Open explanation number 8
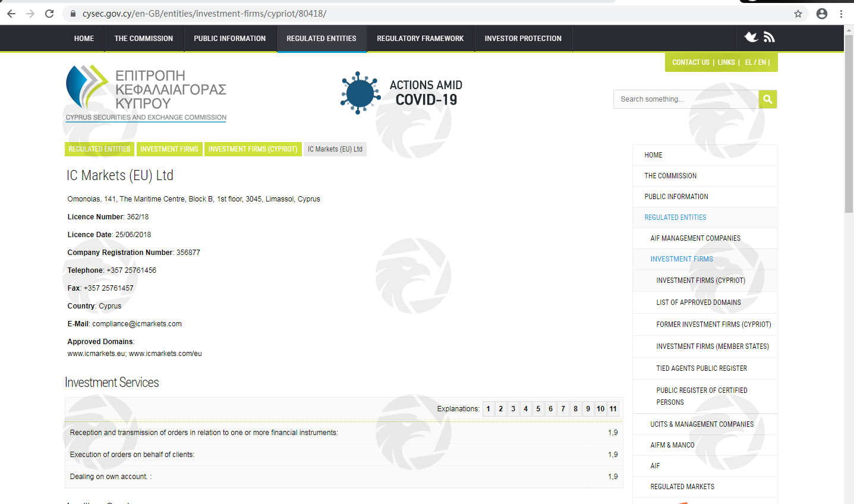Viewport: 854px width, 504px height. coord(576,409)
